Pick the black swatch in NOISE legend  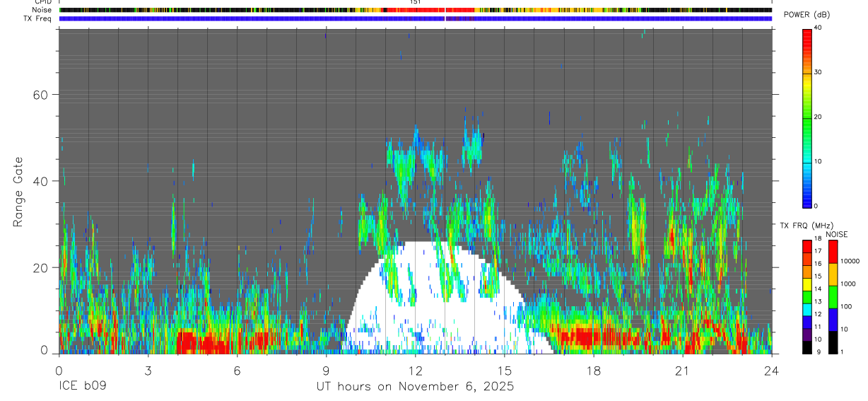click(x=833, y=342)
